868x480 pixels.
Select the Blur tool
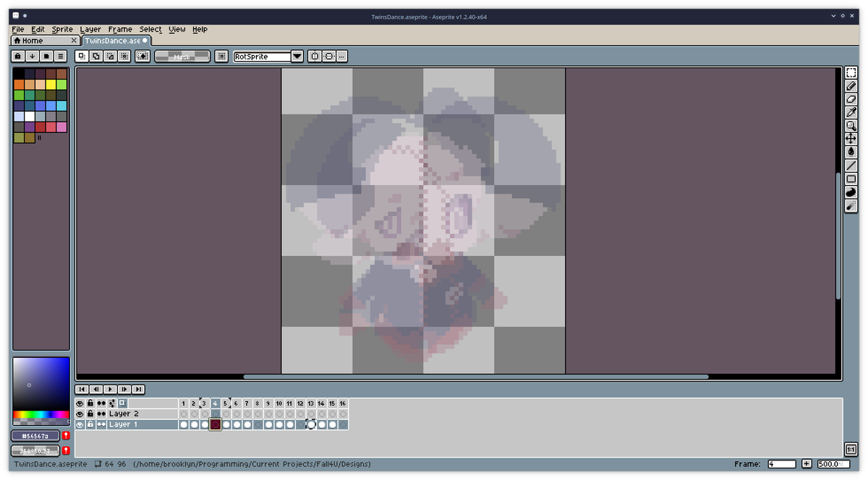click(851, 206)
